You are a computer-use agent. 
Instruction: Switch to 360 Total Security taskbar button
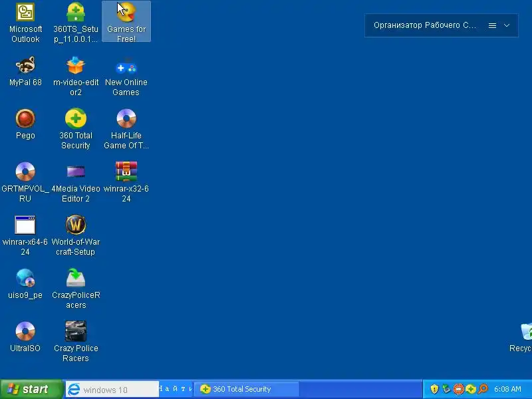pyautogui.click(x=247, y=389)
